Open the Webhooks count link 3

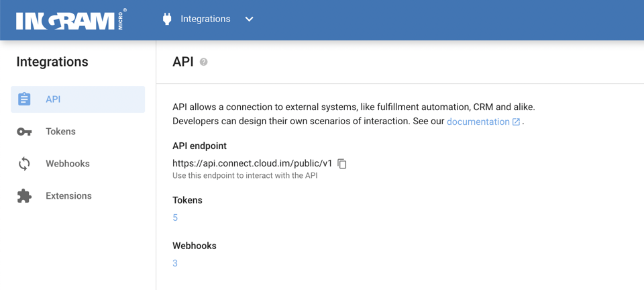point(175,263)
